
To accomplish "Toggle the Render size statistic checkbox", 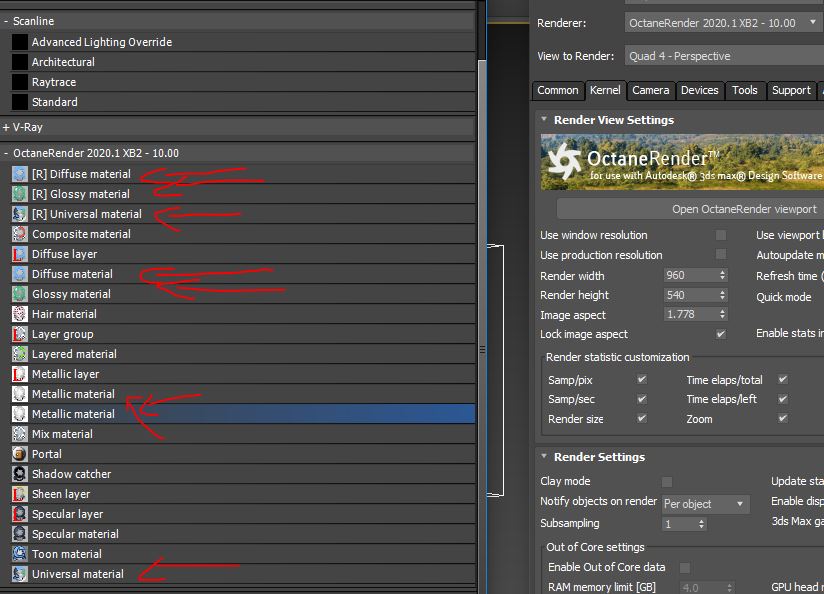I will [x=642, y=418].
